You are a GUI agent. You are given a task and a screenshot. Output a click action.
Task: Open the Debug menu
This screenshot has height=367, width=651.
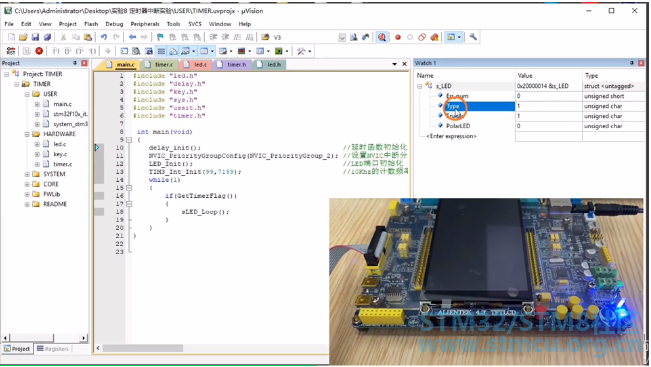click(114, 24)
